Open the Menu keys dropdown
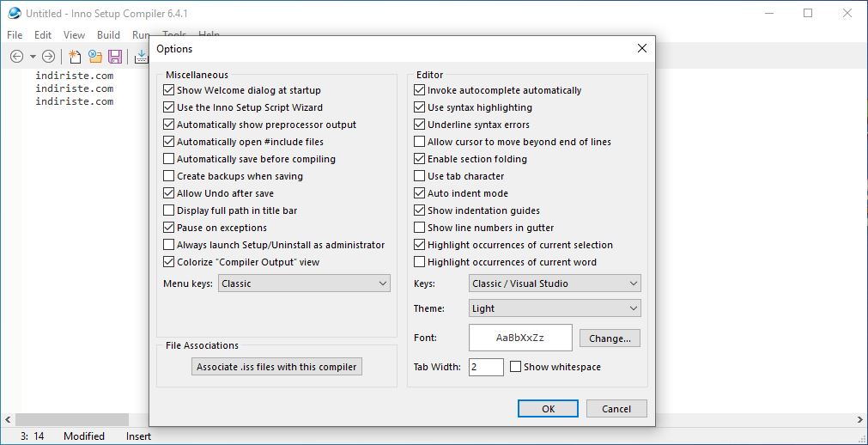 [304, 283]
